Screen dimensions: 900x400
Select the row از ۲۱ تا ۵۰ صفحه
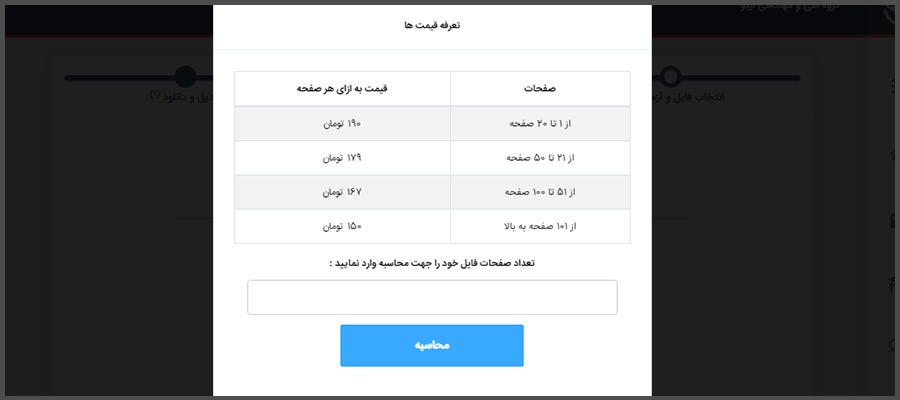(x=432, y=158)
